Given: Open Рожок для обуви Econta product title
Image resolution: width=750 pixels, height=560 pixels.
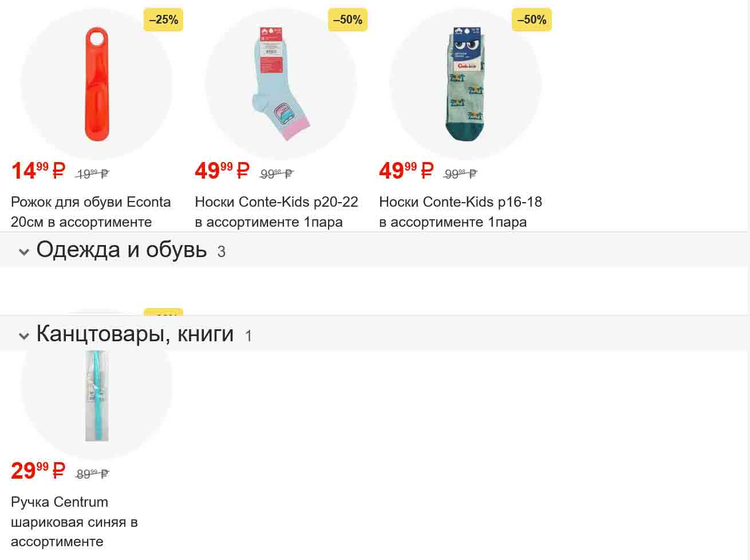Looking at the screenshot, I should coord(90,212).
